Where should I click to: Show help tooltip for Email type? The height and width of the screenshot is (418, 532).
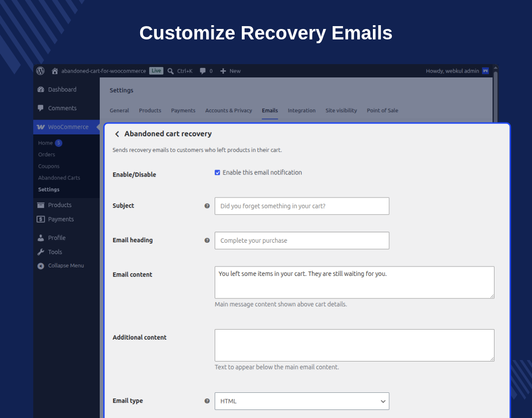pos(207,401)
